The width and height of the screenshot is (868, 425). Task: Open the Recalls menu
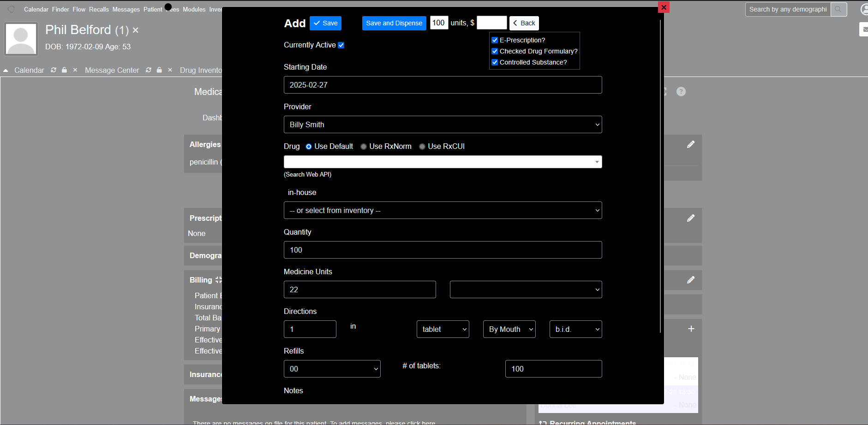(x=99, y=9)
